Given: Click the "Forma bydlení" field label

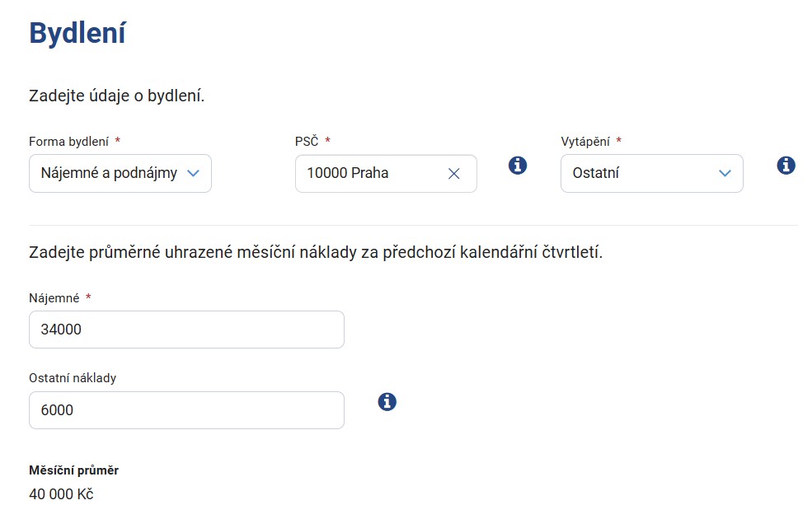Looking at the screenshot, I should point(69,142).
